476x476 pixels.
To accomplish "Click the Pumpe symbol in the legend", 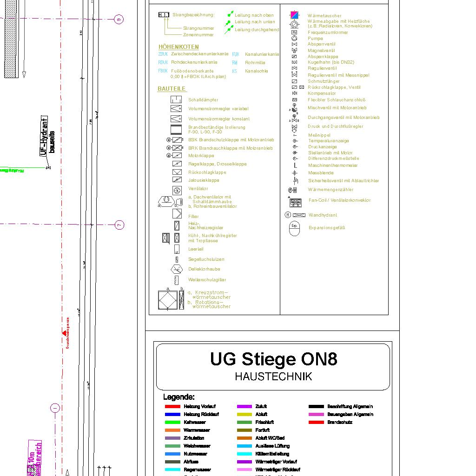I will tap(294, 38).
